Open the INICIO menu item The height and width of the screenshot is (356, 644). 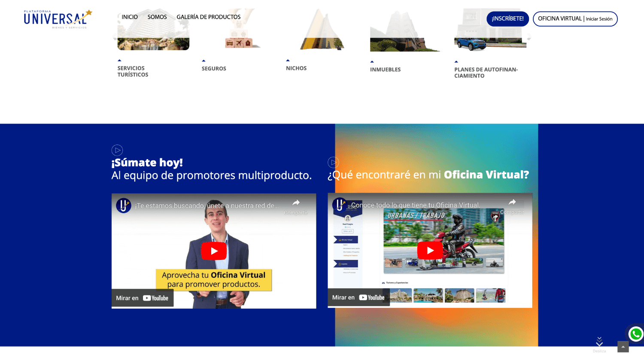130,17
